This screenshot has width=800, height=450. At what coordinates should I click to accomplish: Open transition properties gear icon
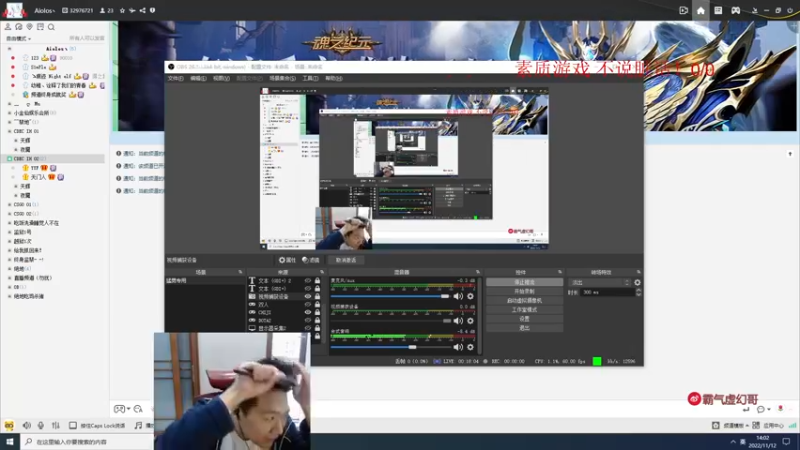pyautogui.click(x=637, y=282)
